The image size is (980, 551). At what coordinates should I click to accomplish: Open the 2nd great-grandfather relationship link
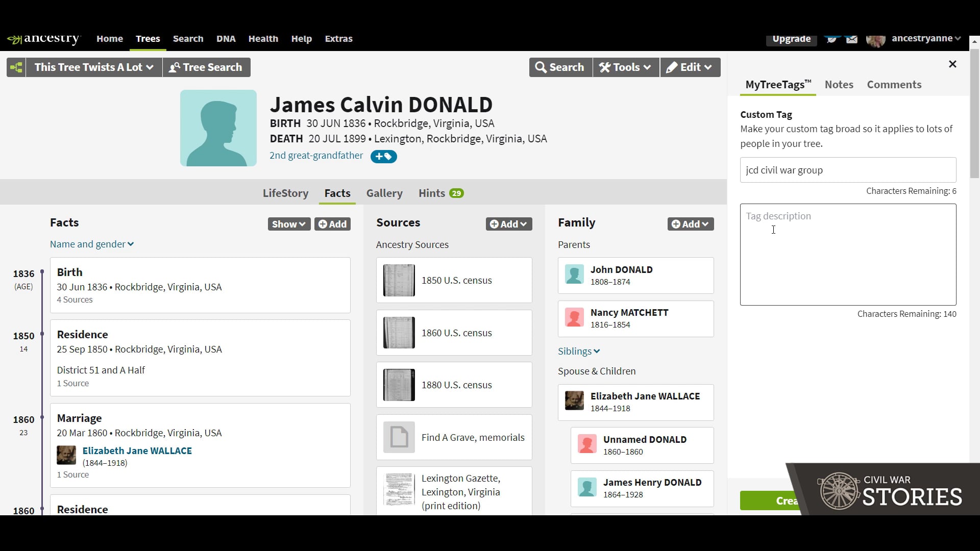[316, 156]
